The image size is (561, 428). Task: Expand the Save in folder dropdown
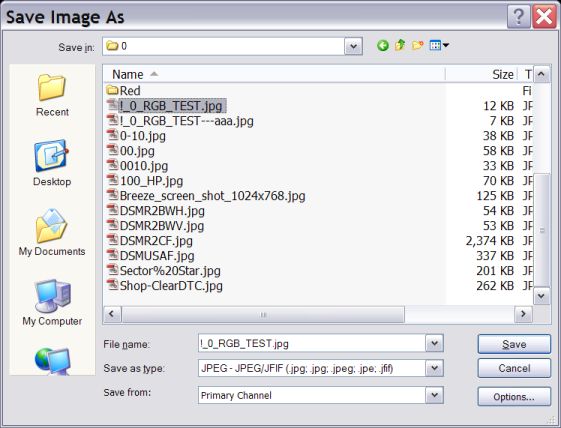(353, 46)
